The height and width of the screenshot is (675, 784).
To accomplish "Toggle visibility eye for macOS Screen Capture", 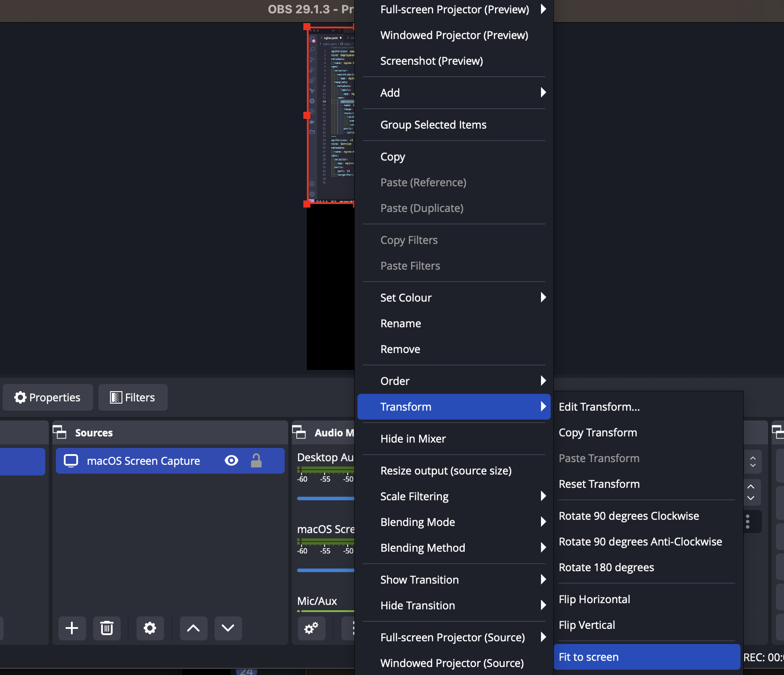I will point(231,461).
